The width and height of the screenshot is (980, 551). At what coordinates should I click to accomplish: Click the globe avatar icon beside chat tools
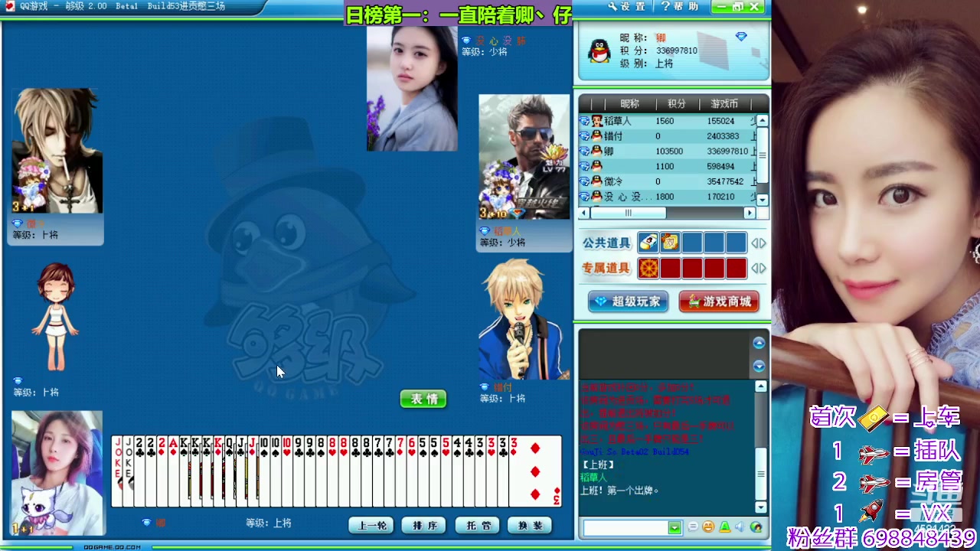756,527
